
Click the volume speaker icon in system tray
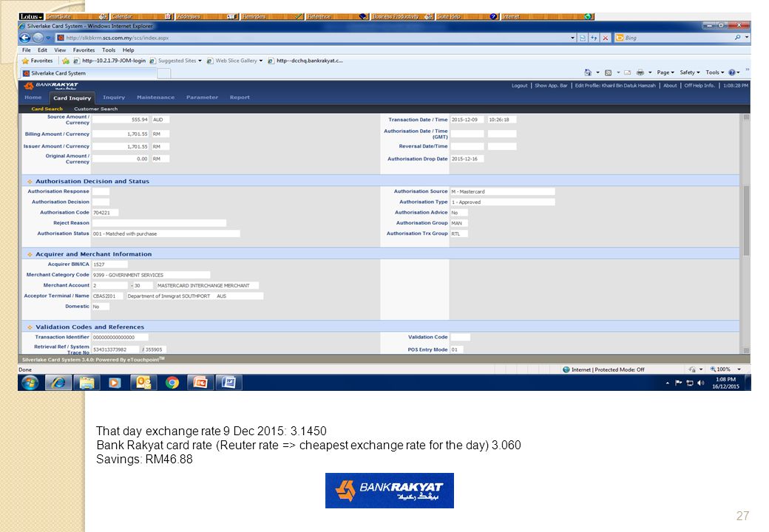coord(701,383)
